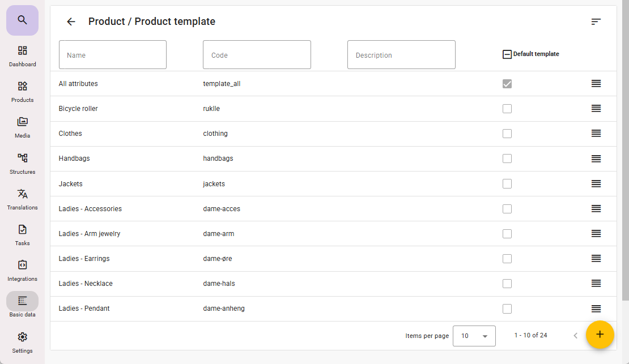The width and height of the screenshot is (629, 364).
Task: Navigate to Products in the sidebar
Action: pyautogui.click(x=22, y=91)
